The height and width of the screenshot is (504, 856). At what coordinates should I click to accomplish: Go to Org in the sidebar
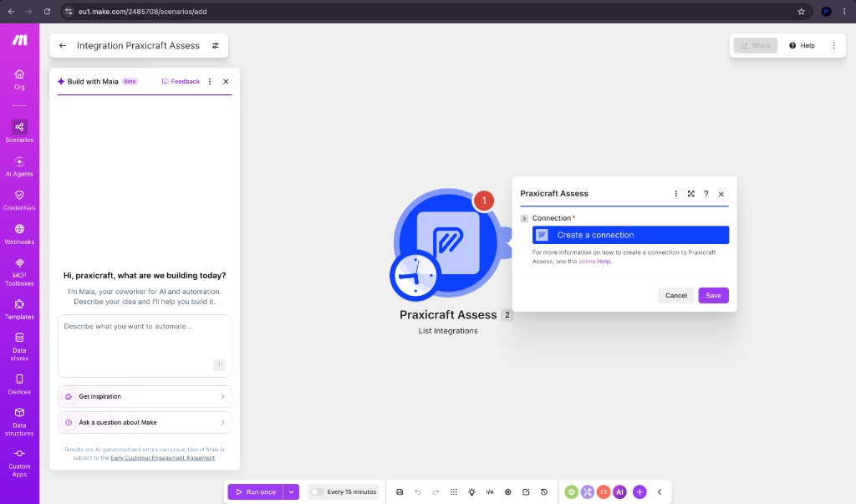20,79
